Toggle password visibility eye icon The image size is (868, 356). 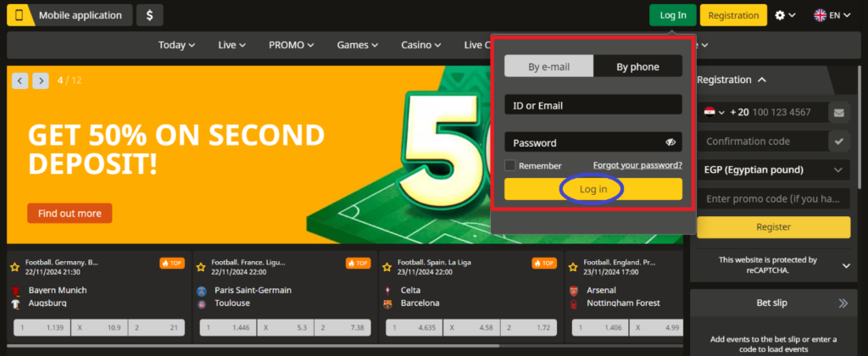coord(670,142)
